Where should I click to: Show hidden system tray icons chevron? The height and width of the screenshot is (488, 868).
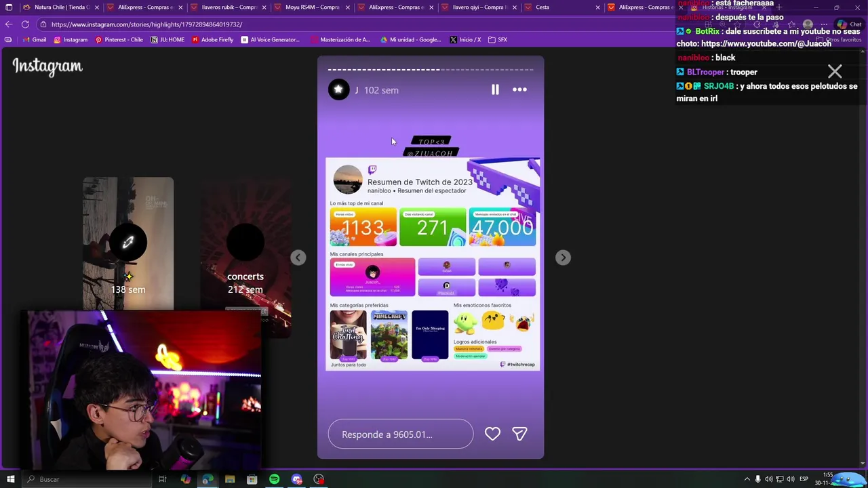click(747, 479)
